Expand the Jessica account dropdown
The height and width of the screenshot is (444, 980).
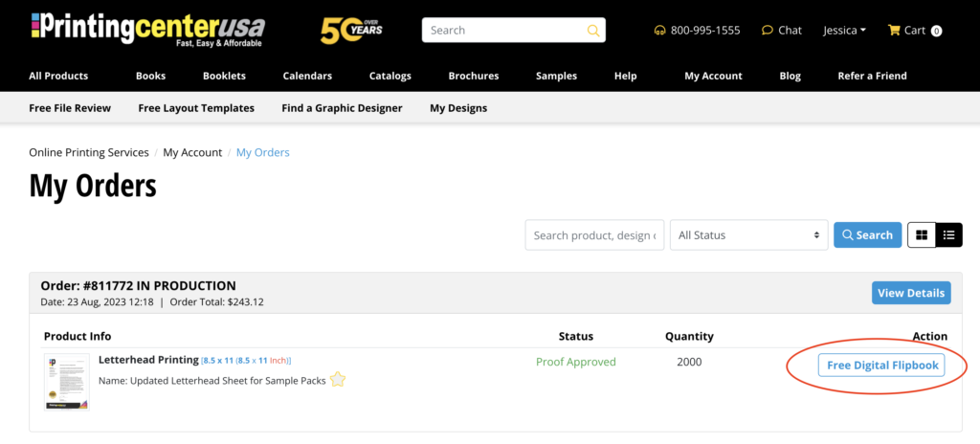[x=844, y=31]
